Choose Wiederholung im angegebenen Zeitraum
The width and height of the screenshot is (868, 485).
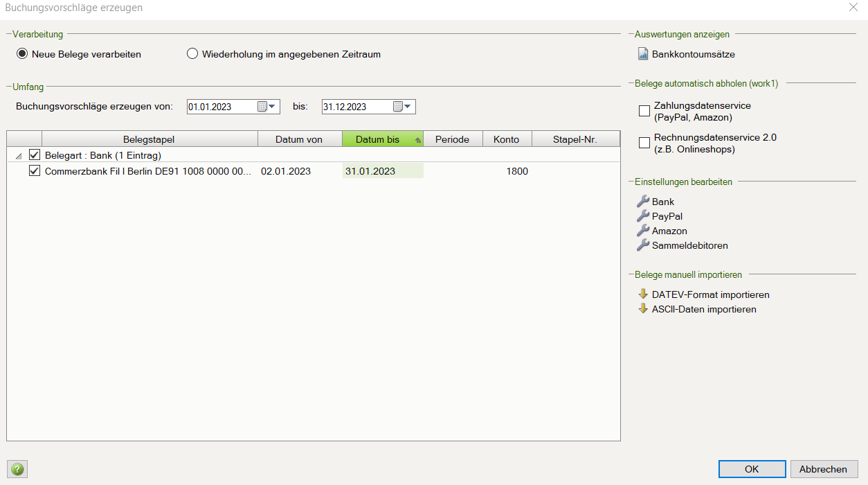pos(192,53)
